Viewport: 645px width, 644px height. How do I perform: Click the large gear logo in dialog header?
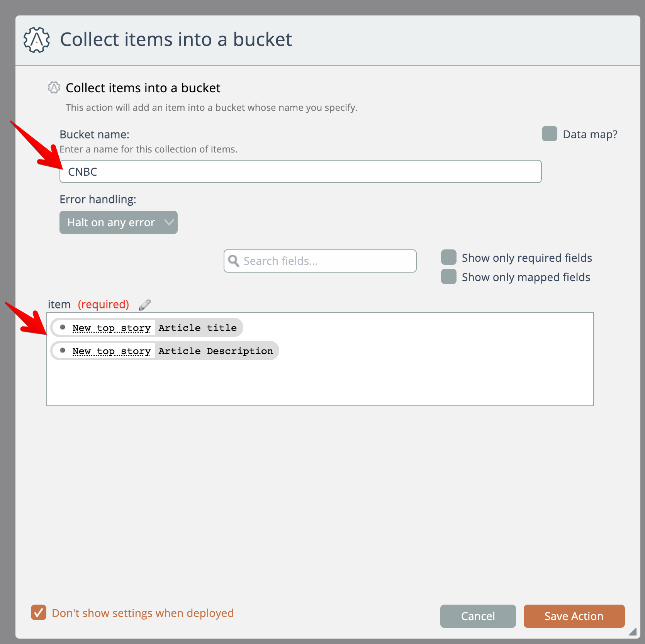(37, 40)
